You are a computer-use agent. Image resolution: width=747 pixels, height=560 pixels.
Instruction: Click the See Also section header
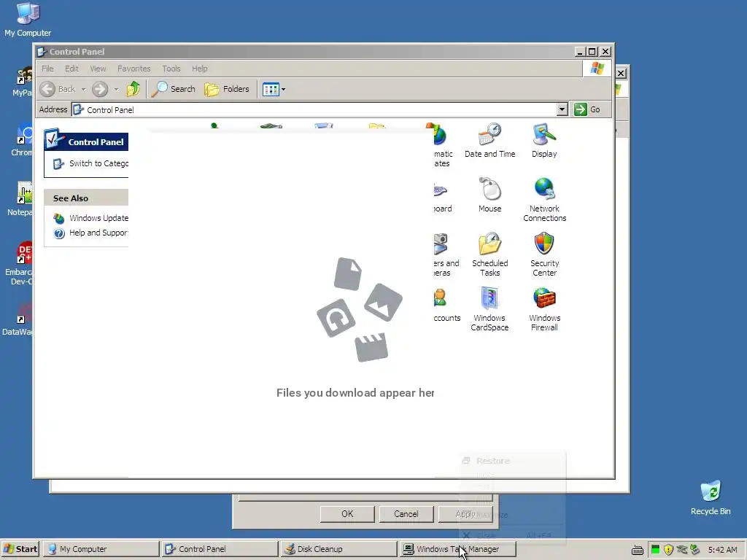(x=86, y=198)
